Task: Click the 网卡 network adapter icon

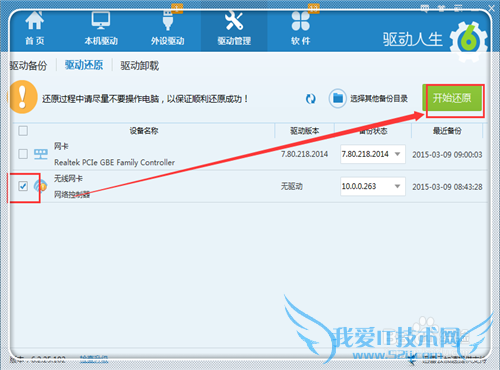Action: click(x=41, y=154)
